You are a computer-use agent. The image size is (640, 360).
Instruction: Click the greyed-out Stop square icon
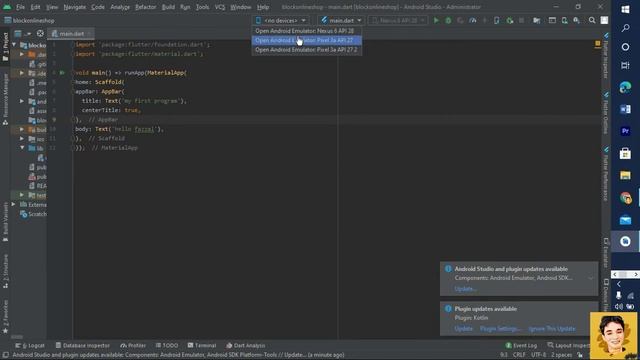coord(522,20)
